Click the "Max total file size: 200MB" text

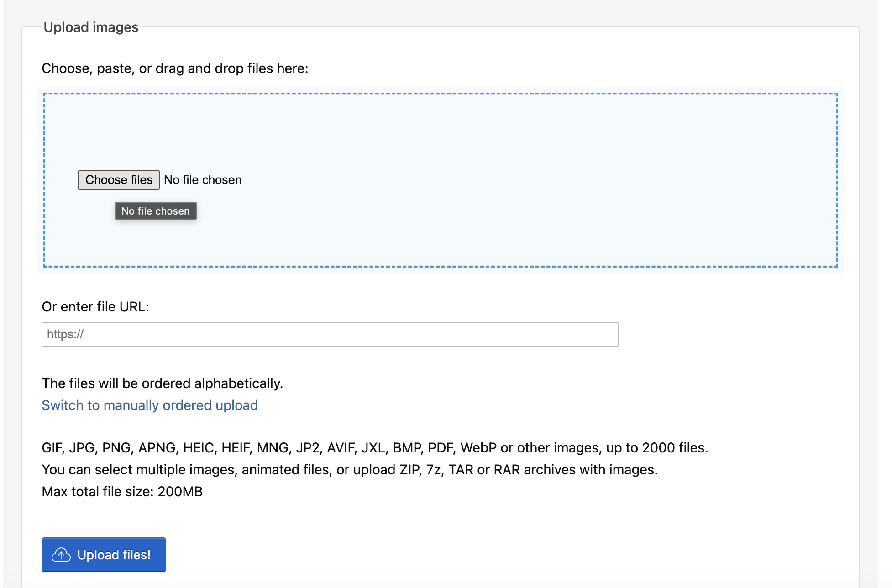click(122, 492)
